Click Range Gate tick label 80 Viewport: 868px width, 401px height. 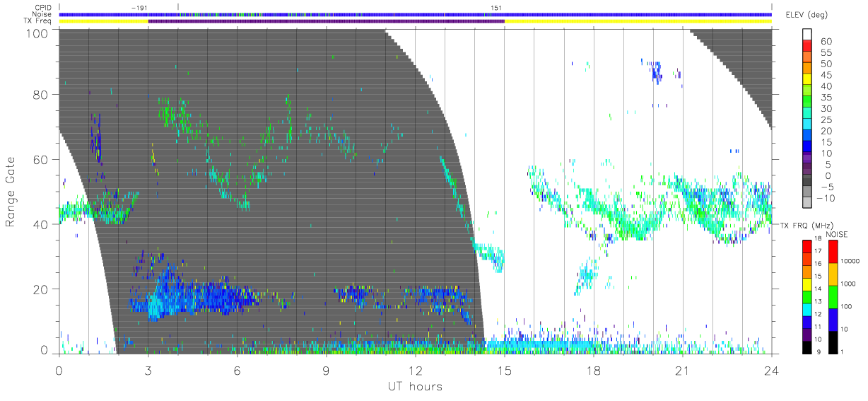[41, 94]
